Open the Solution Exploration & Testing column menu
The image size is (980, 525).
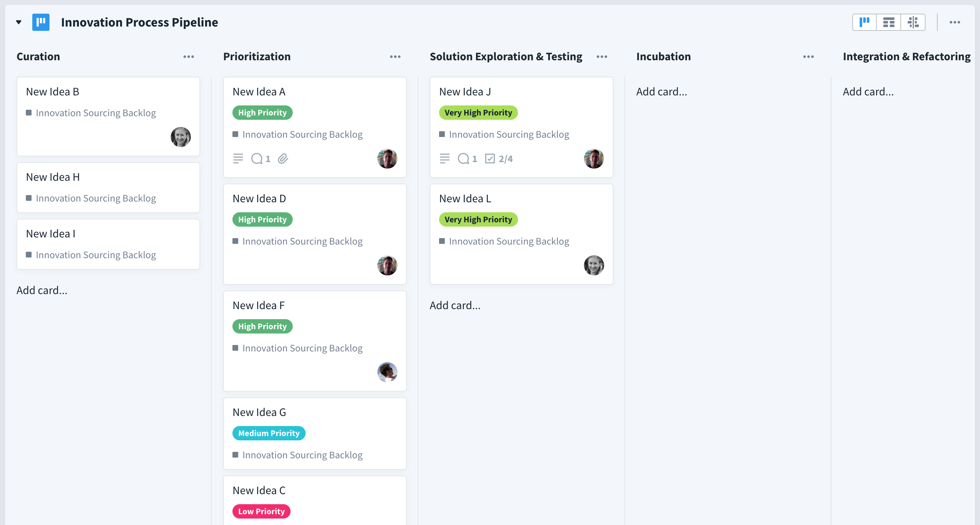click(x=602, y=57)
